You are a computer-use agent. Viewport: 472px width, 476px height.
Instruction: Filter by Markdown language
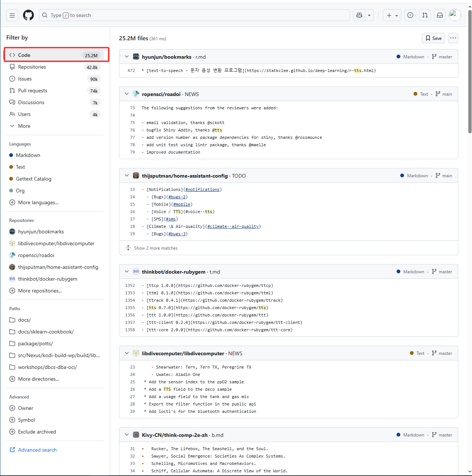coord(28,155)
